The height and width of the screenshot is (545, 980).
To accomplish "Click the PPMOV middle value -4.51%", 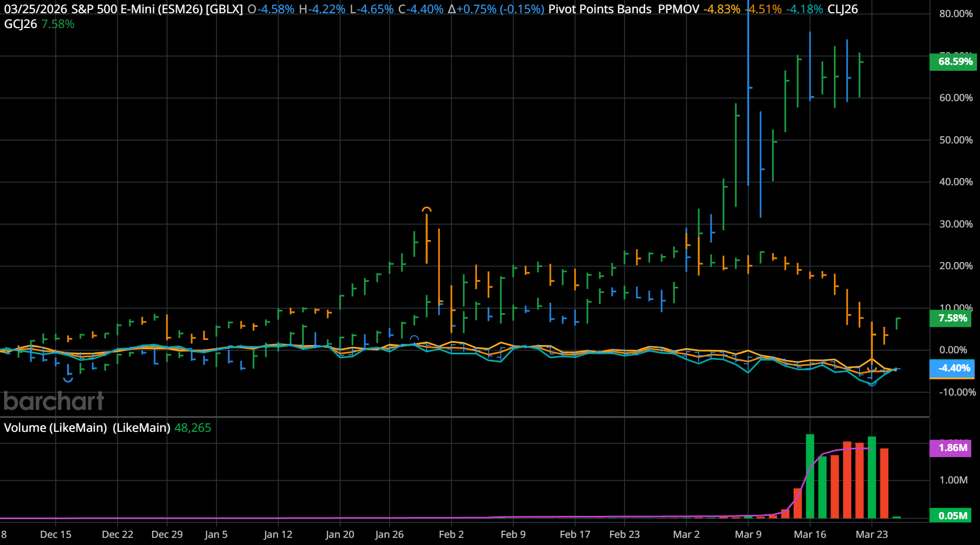I will coord(763,9).
